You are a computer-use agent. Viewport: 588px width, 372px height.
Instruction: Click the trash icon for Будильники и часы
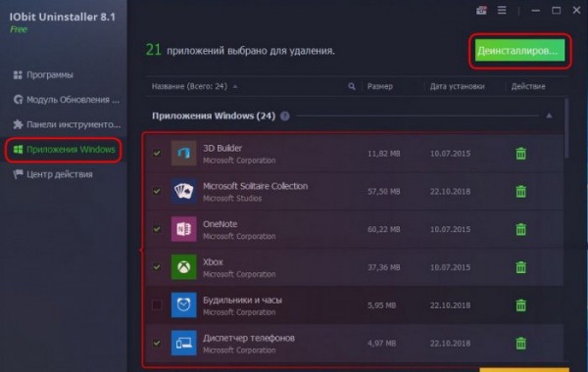tap(521, 305)
